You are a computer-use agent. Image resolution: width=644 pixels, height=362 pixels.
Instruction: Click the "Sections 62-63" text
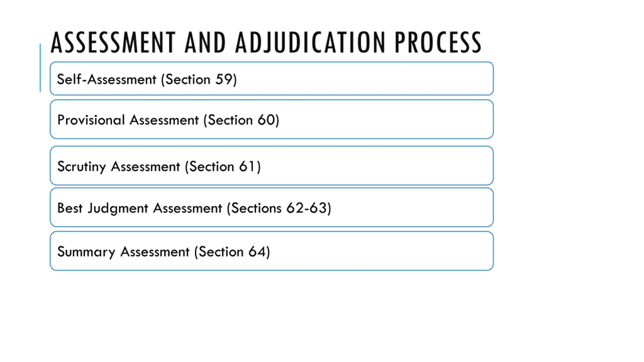(279, 208)
